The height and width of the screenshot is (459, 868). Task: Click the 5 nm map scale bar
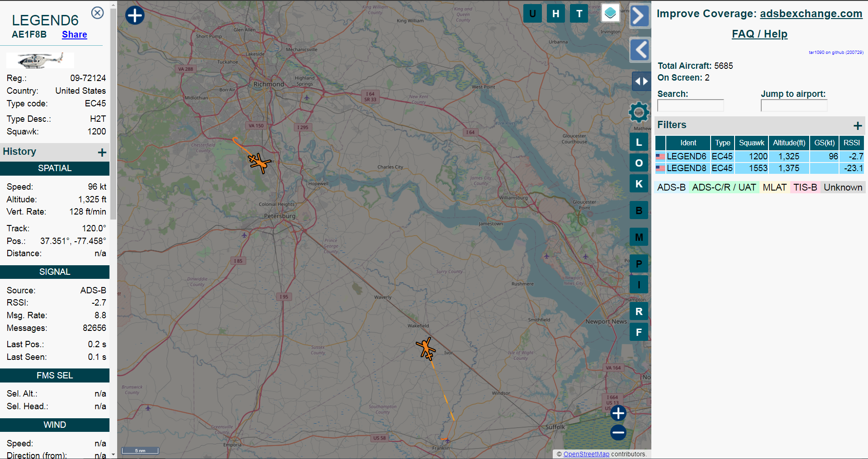coord(140,450)
